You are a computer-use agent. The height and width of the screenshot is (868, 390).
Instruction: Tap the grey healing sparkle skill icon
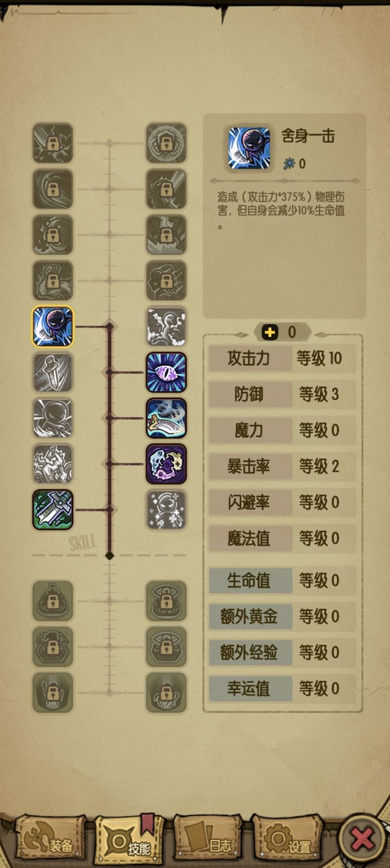point(166,510)
